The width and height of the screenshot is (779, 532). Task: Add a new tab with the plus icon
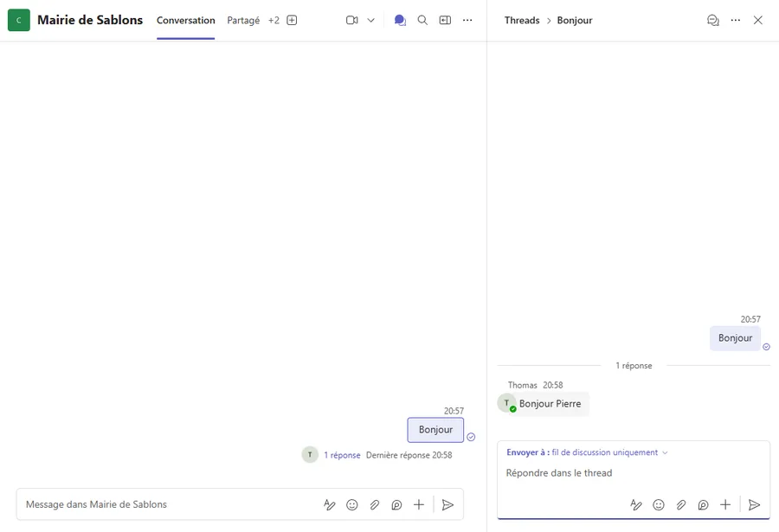pyautogui.click(x=293, y=21)
